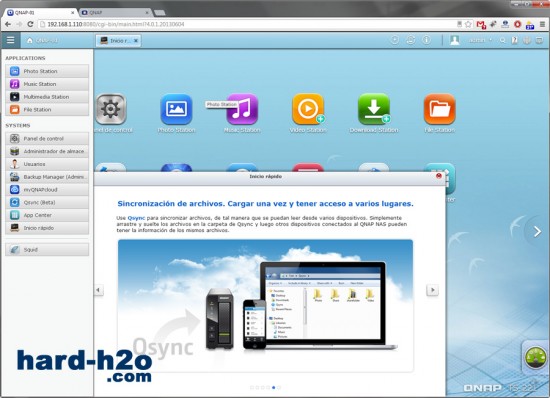
Task: Open Usuarios in sidebar
Action: click(47, 164)
